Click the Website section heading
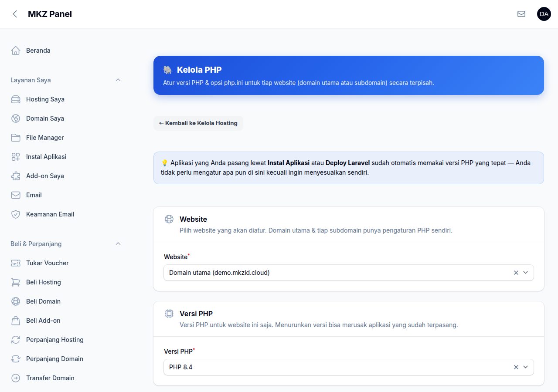558x392 pixels. point(193,219)
